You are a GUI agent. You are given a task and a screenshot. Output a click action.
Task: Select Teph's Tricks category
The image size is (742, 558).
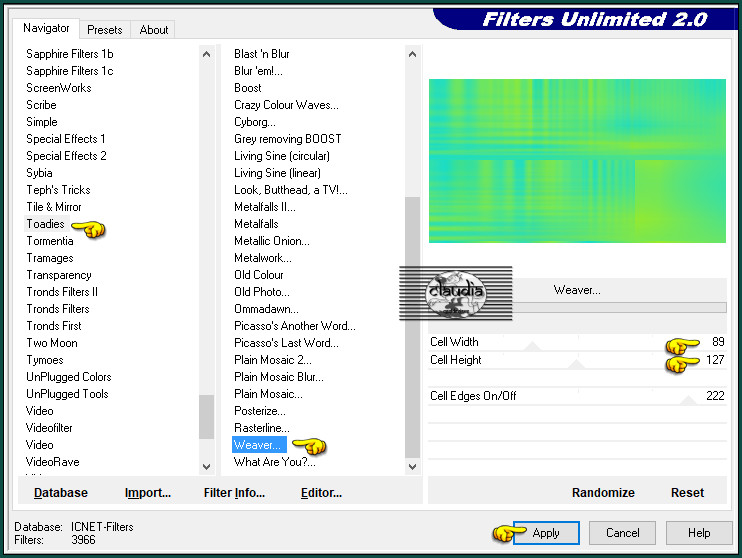coord(58,190)
